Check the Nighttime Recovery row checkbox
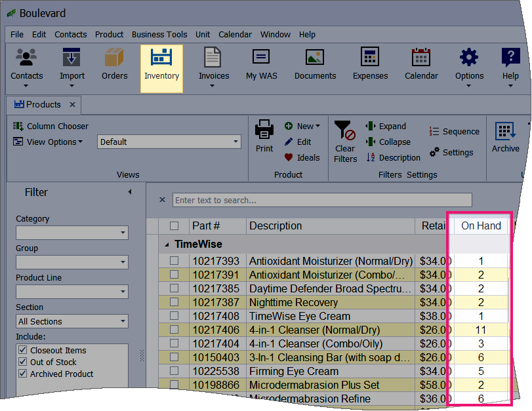 174,302
